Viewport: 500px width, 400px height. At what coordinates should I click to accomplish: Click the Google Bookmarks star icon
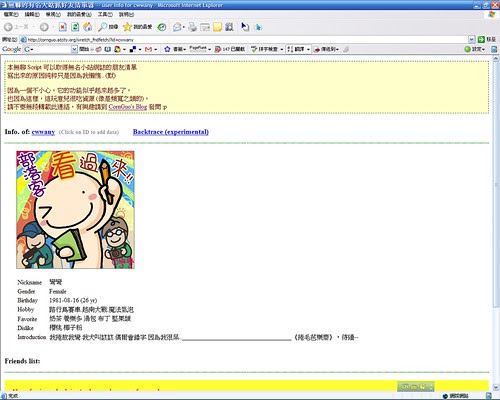167,49
